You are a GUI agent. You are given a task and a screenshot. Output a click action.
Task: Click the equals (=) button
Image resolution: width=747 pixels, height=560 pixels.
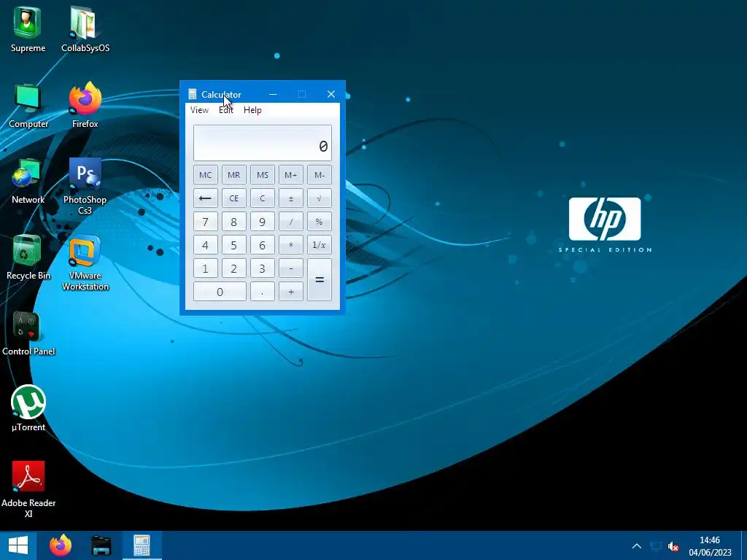pyautogui.click(x=320, y=280)
